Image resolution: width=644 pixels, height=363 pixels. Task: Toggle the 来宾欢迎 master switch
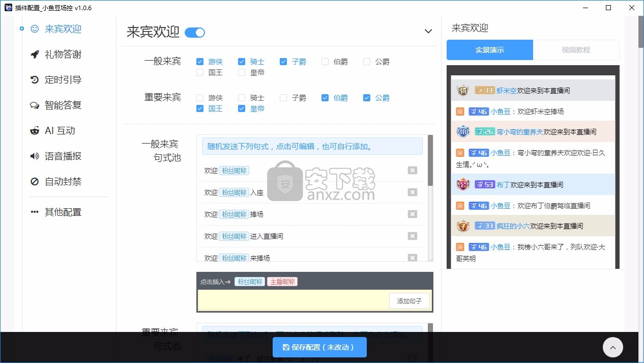195,33
